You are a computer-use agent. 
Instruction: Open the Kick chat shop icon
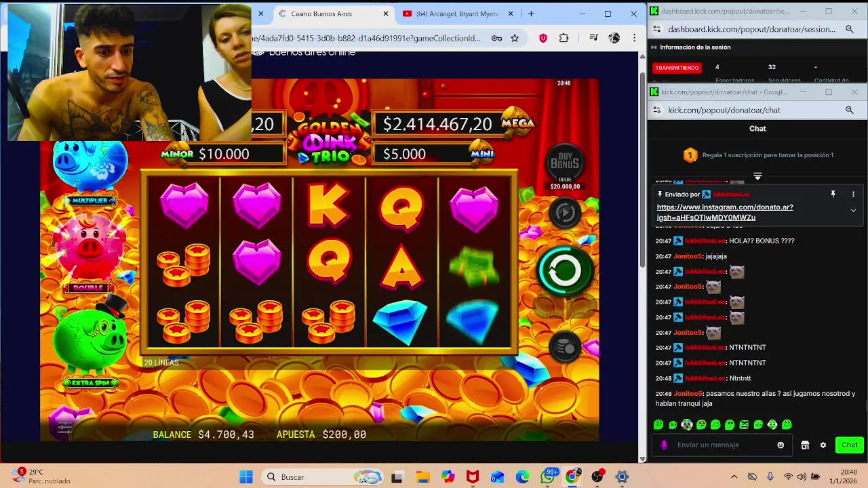(x=805, y=445)
